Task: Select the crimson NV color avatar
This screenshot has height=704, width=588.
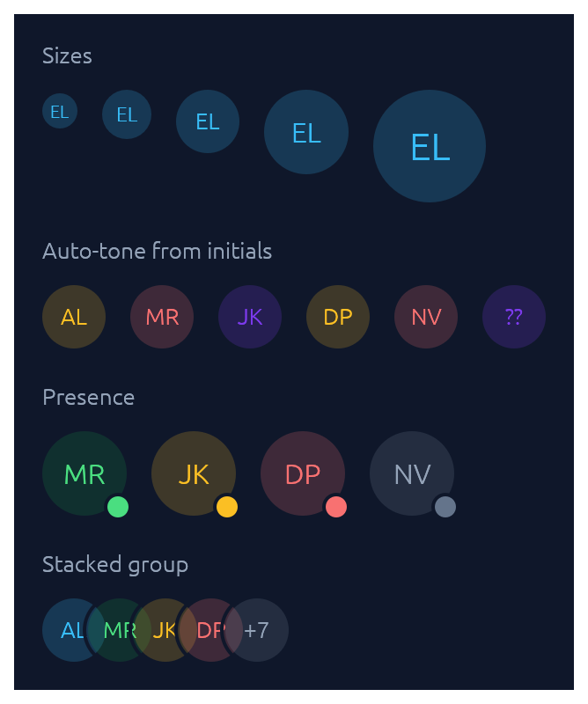Action: [426, 317]
